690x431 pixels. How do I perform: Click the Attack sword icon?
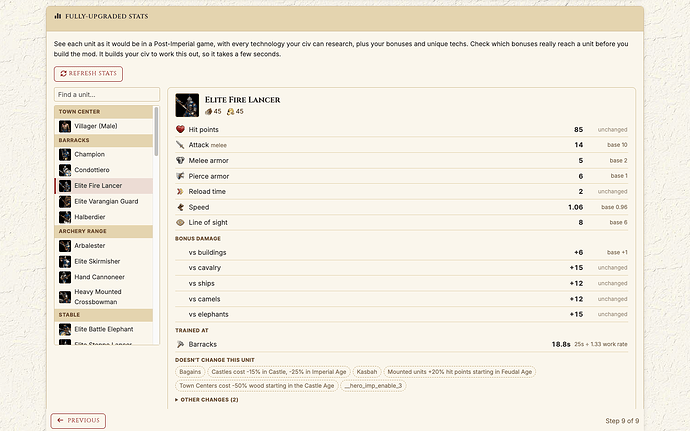pos(180,145)
